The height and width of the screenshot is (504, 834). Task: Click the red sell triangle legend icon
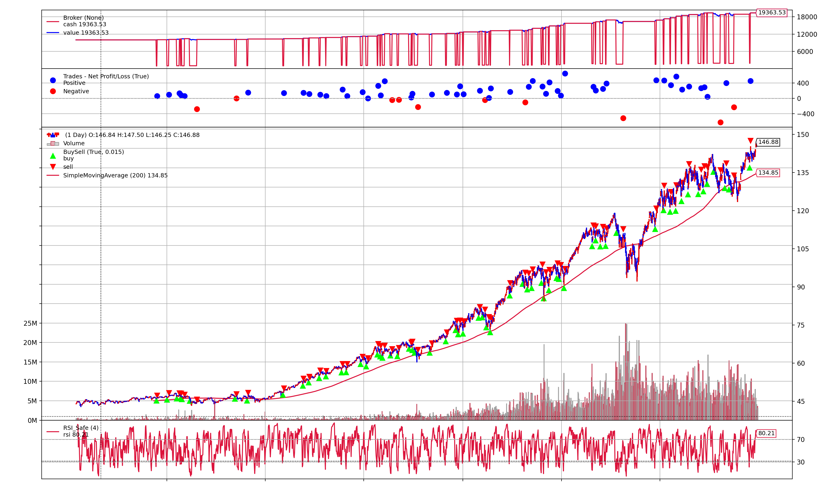click(x=53, y=167)
